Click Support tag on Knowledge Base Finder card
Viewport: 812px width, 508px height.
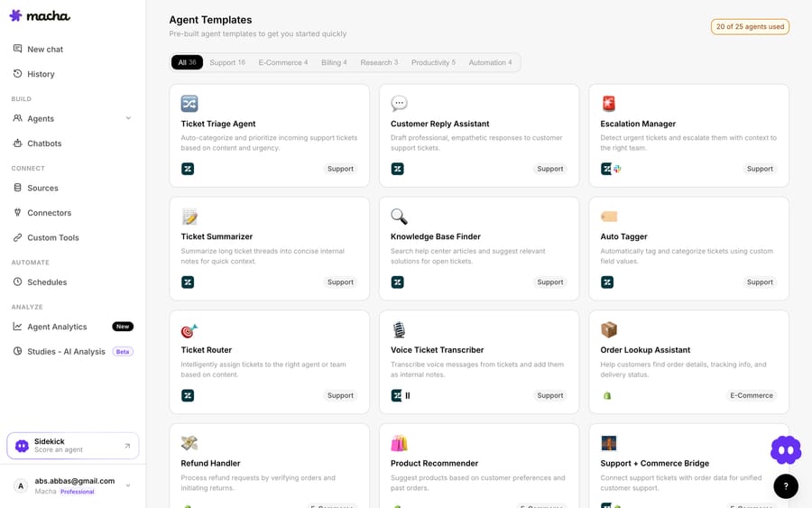pyautogui.click(x=550, y=282)
